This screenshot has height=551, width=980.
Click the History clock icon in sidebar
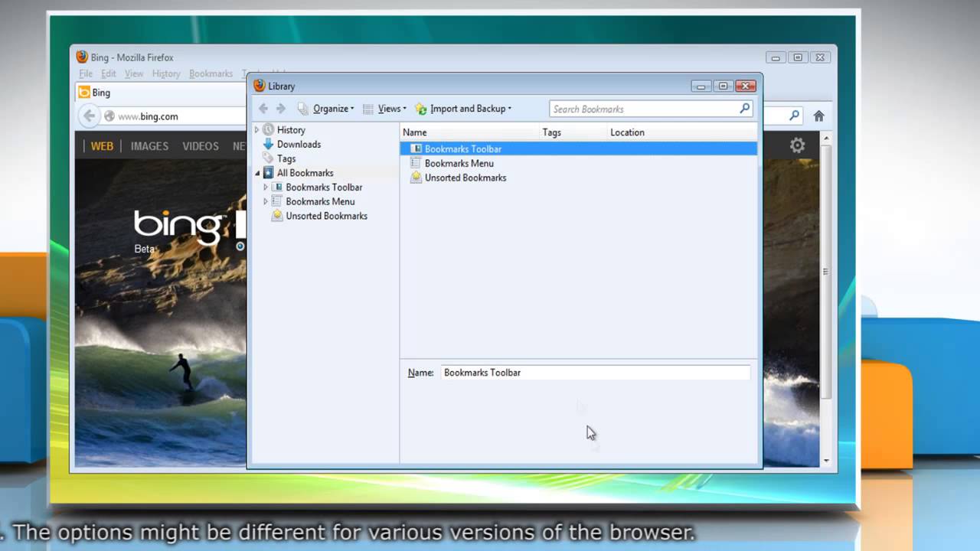268,130
